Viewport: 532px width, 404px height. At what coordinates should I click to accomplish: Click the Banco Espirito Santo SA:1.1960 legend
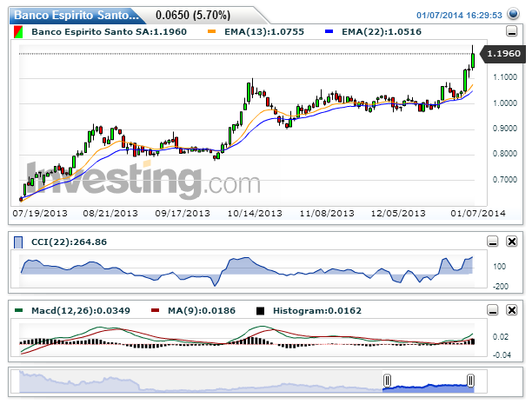pyautogui.click(x=109, y=32)
